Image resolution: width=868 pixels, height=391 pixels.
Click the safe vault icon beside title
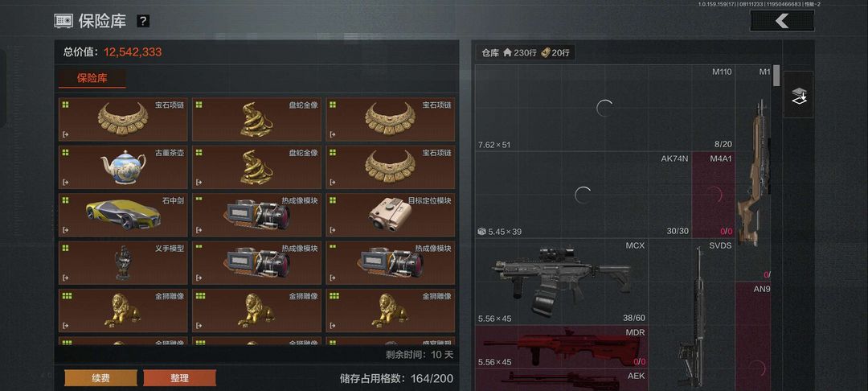(63, 21)
